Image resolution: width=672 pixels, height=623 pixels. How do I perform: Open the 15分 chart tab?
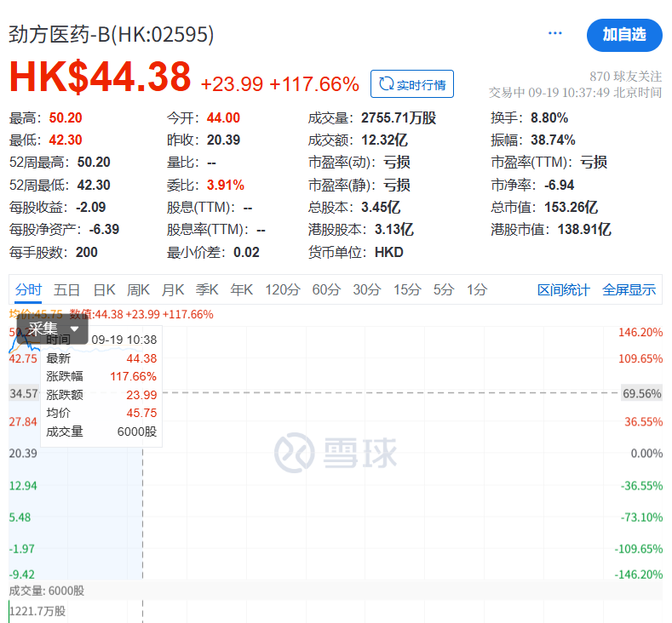407,290
